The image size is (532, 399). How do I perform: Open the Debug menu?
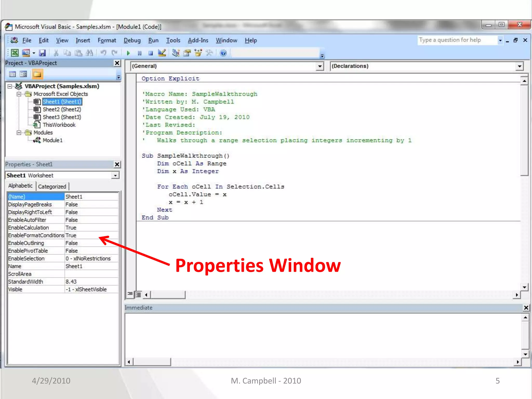click(x=132, y=41)
